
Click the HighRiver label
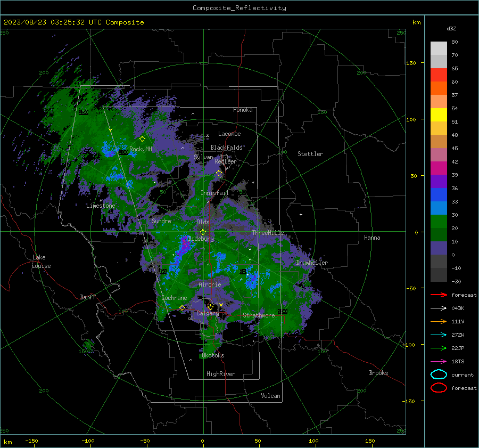(x=221, y=374)
